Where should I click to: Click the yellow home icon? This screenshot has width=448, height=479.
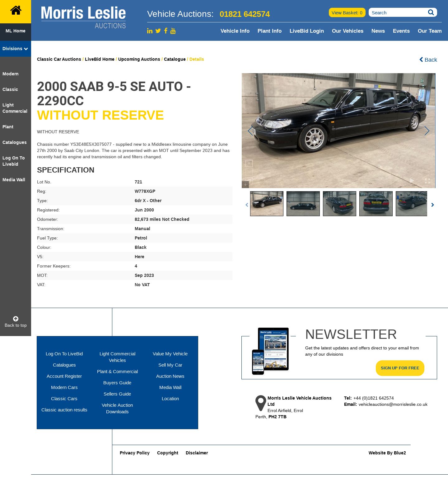coord(16,11)
